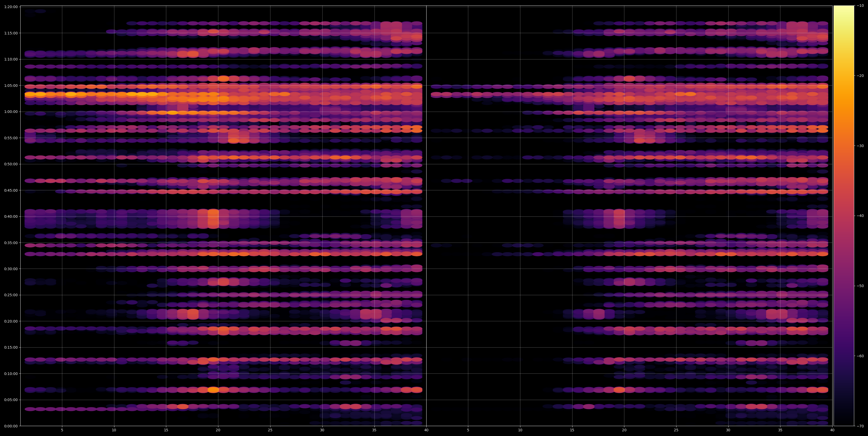Click the −40 colorbar tick label

pyautogui.click(x=860, y=216)
